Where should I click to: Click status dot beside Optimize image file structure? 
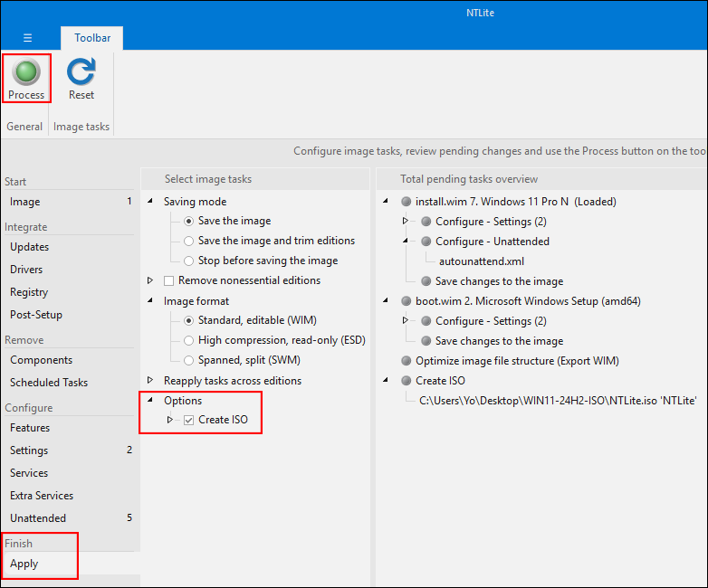pyautogui.click(x=406, y=361)
